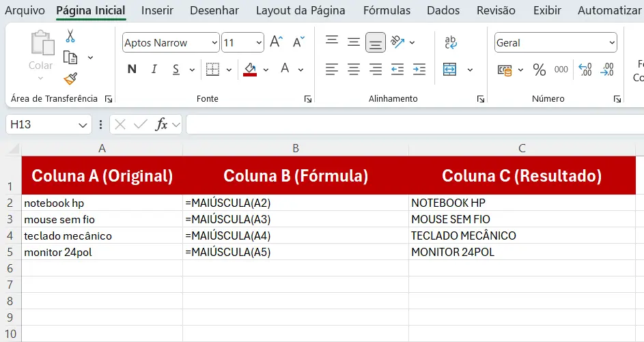The image size is (644, 342).
Task: Activate the Format Painter brush
Action: point(70,79)
